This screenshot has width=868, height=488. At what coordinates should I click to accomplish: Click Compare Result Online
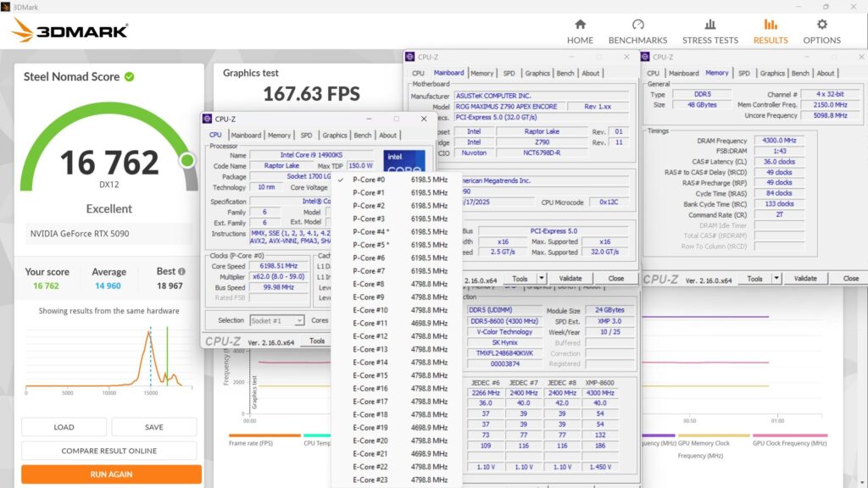pyautogui.click(x=108, y=450)
